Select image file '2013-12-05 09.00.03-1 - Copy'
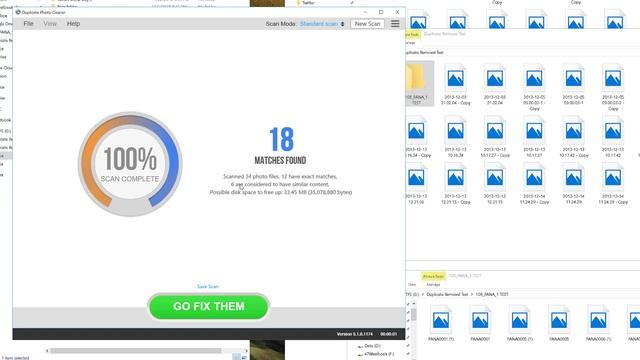The image size is (640, 360). point(534,87)
